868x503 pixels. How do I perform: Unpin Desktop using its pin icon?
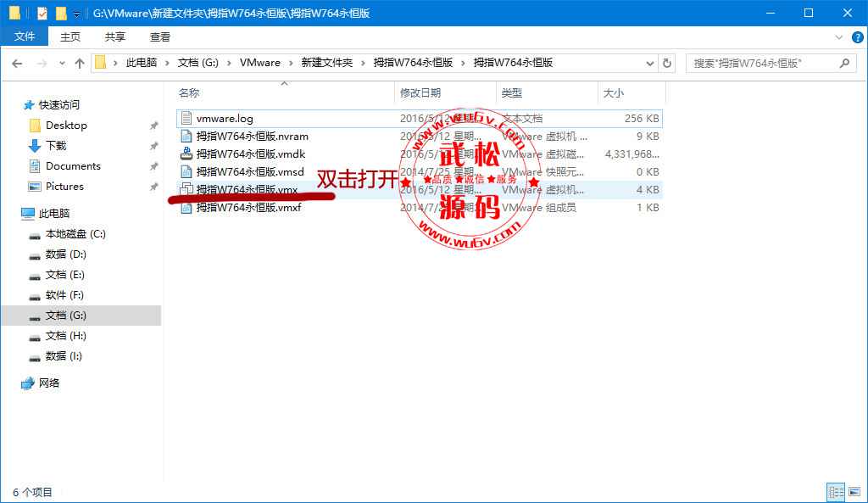point(154,126)
